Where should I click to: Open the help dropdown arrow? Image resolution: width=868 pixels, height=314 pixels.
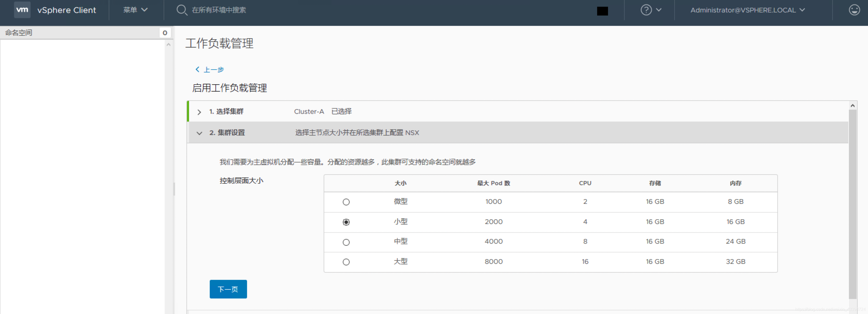pos(659,10)
